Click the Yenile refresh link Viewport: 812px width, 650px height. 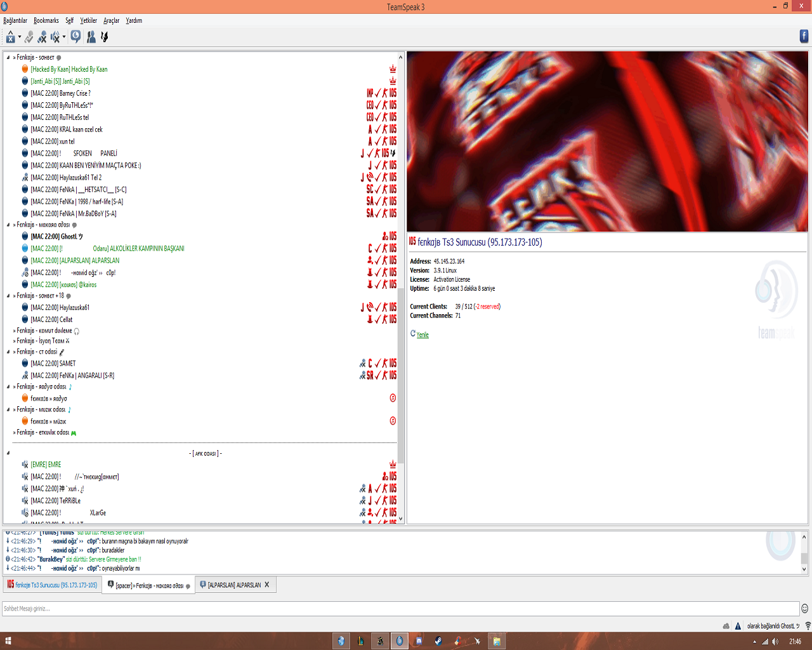(422, 335)
